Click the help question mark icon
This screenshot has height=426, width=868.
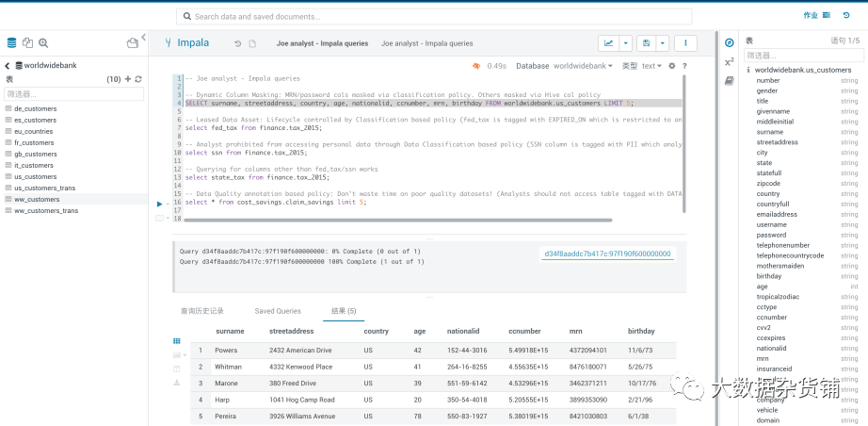[684, 66]
